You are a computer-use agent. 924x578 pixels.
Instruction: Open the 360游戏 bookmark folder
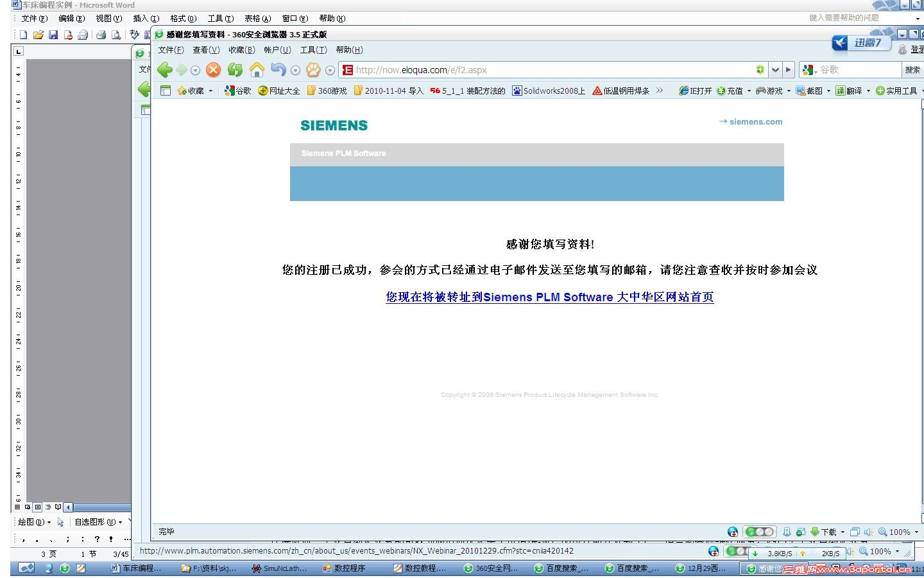point(327,91)
